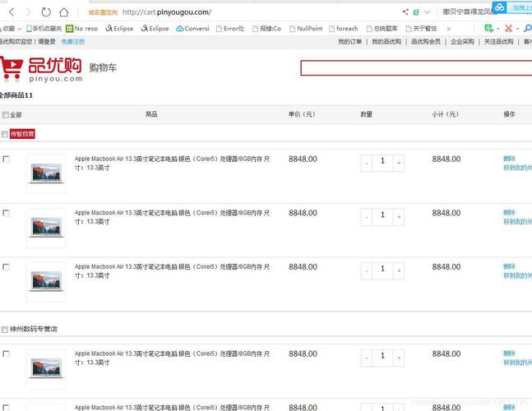This screenshot has width=532, height=411.
Task: Open the Conversi cloud bookmark
Action: coord(192,29)
